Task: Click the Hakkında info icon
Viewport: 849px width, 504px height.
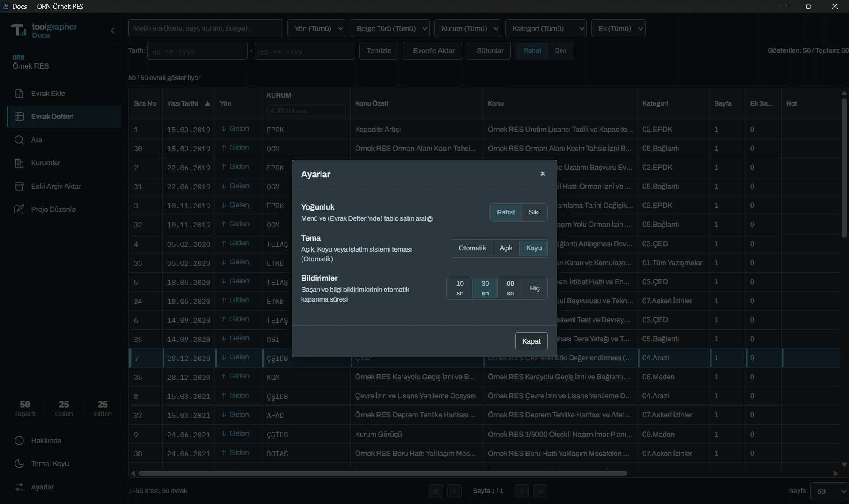Action: [x=19, y=440]
